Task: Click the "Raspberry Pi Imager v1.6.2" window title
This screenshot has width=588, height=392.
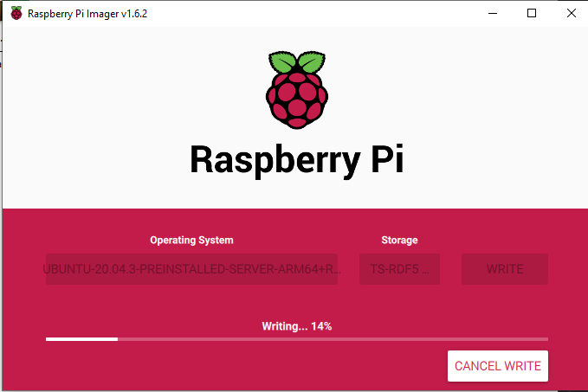Action: (x=87, y=14)
